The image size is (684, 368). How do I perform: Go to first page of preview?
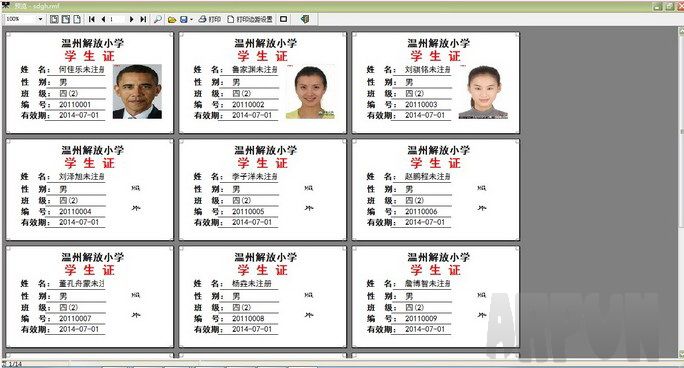point(92,19)
